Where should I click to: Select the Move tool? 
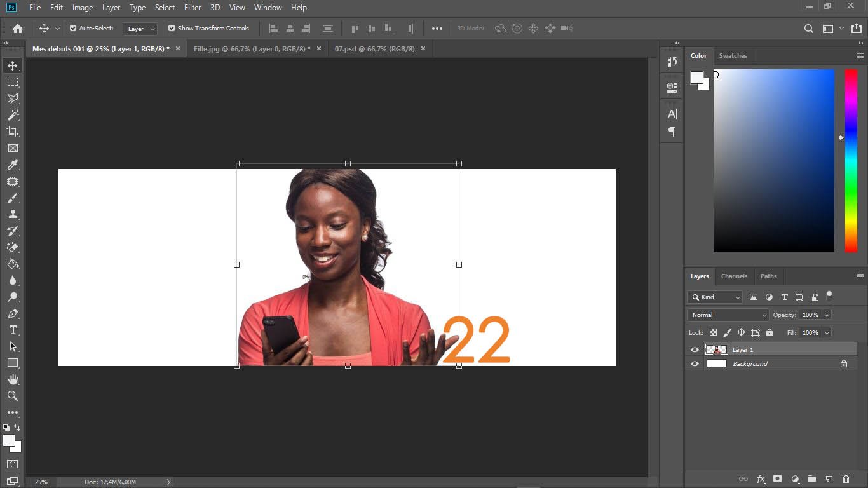point(13,65)
